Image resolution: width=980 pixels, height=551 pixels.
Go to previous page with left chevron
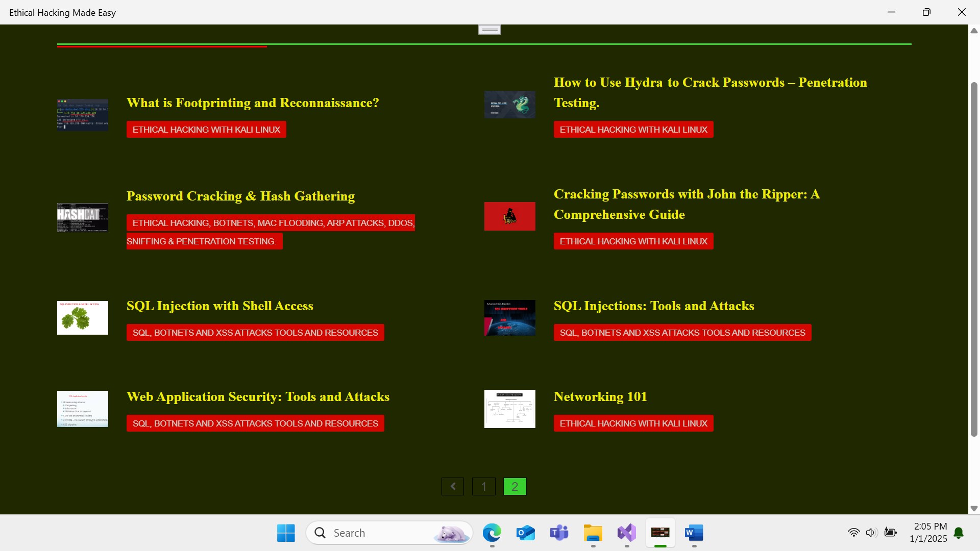click(x=453, y=487)
